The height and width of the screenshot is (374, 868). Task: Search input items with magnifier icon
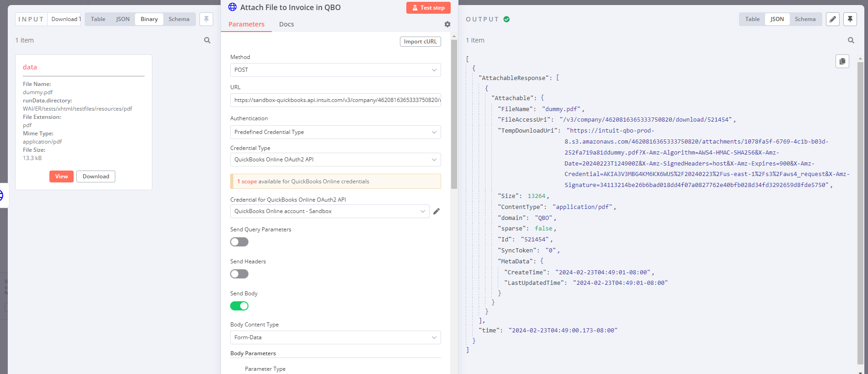(207, 40)
